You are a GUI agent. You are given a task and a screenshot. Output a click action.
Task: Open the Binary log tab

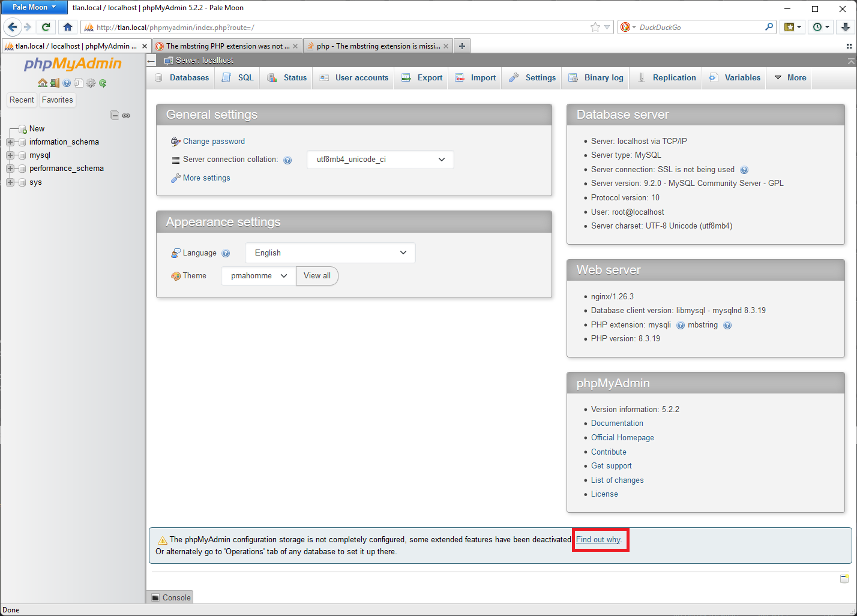tap(596, 78)
